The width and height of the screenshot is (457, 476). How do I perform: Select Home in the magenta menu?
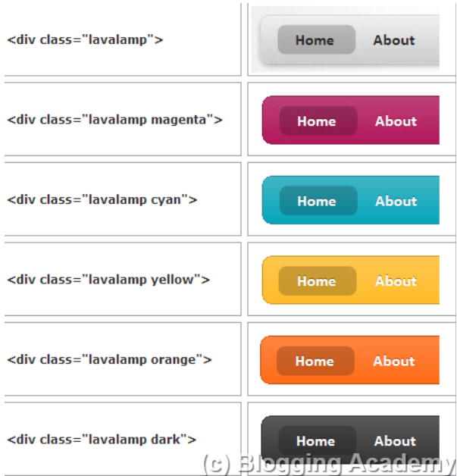click(x=318, y=121)
